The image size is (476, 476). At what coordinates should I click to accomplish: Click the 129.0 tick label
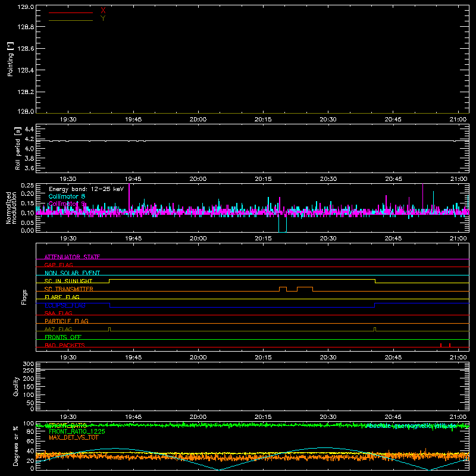(x=26, y=7)
